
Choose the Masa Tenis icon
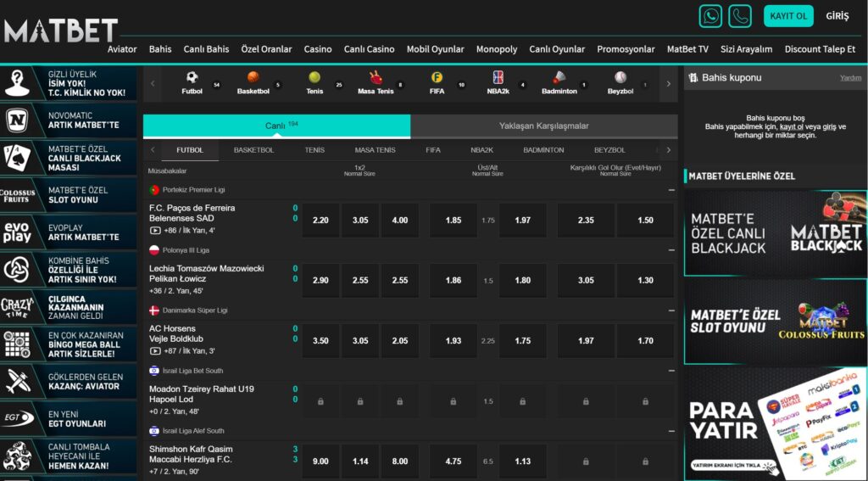click(376, 78)
